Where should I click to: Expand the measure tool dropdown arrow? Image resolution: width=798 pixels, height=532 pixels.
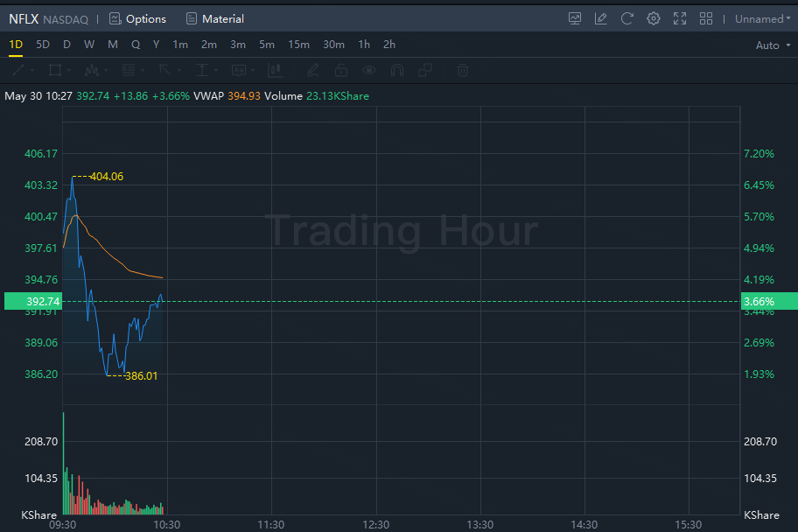[x=216, y=71]
